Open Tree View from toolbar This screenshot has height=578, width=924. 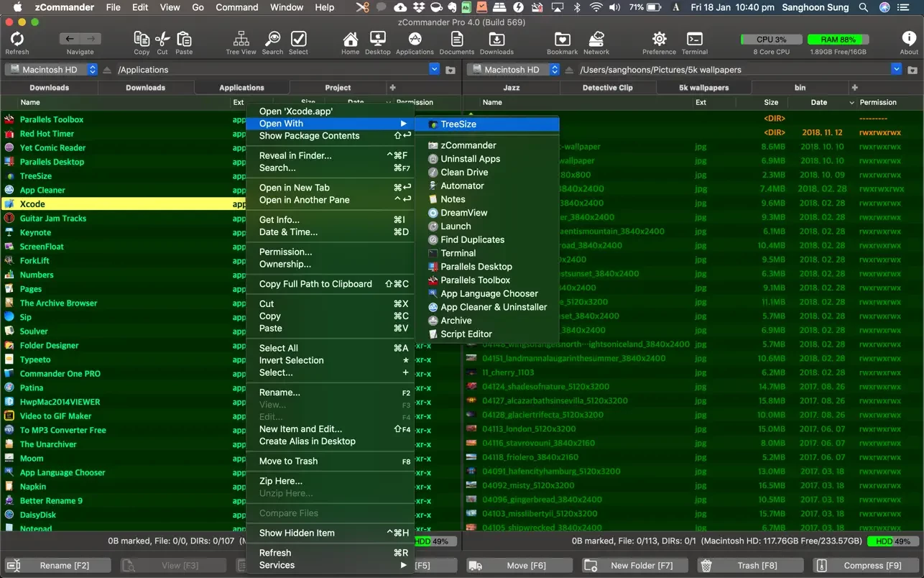point(241,40)
